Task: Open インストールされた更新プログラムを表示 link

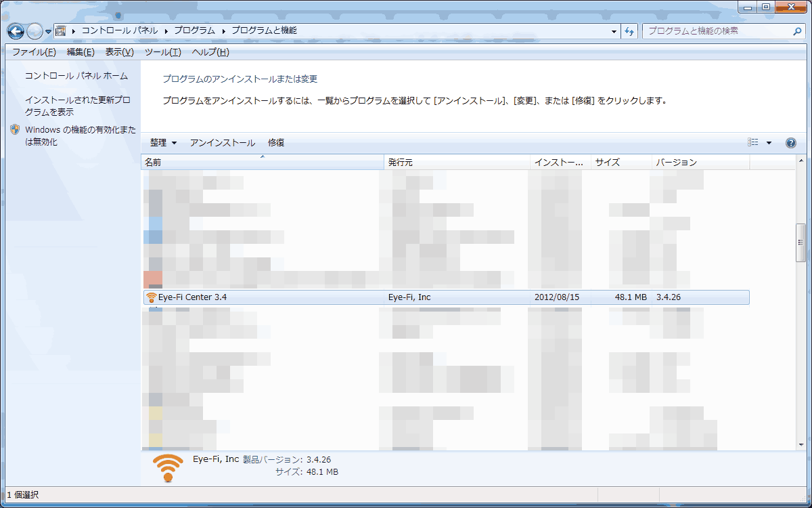Action: pyautogui.click(x=78, y=106)
